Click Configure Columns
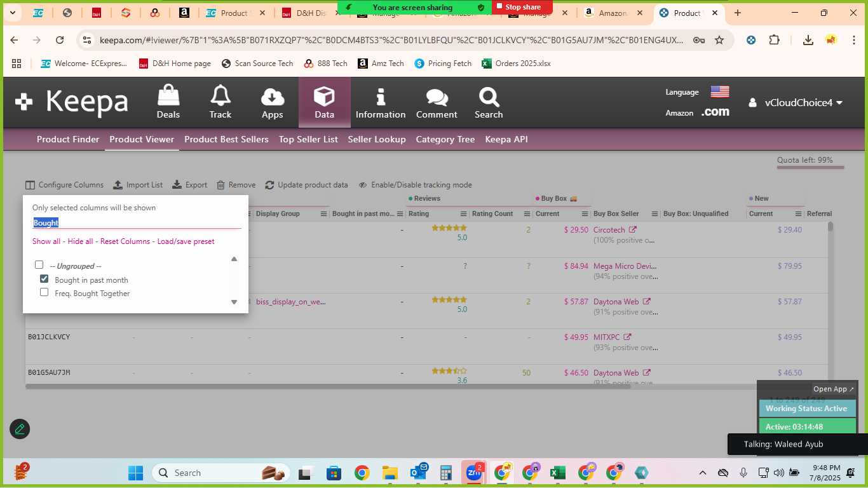The image size is (868, 488). (64, 185)
